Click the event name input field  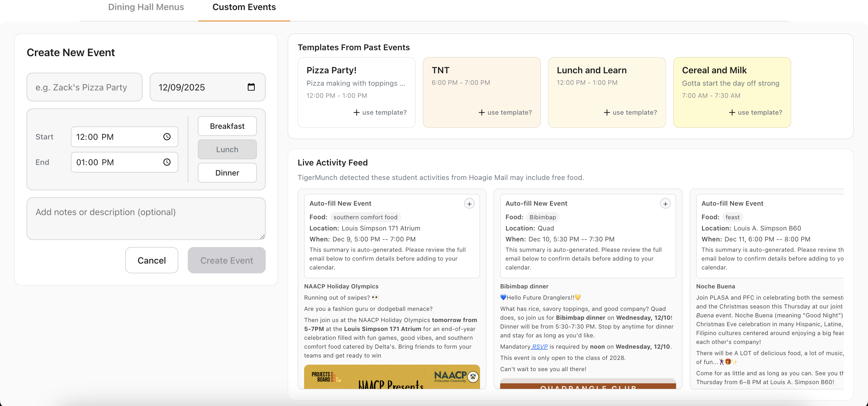pyautogui.click(x=84, y=87)
